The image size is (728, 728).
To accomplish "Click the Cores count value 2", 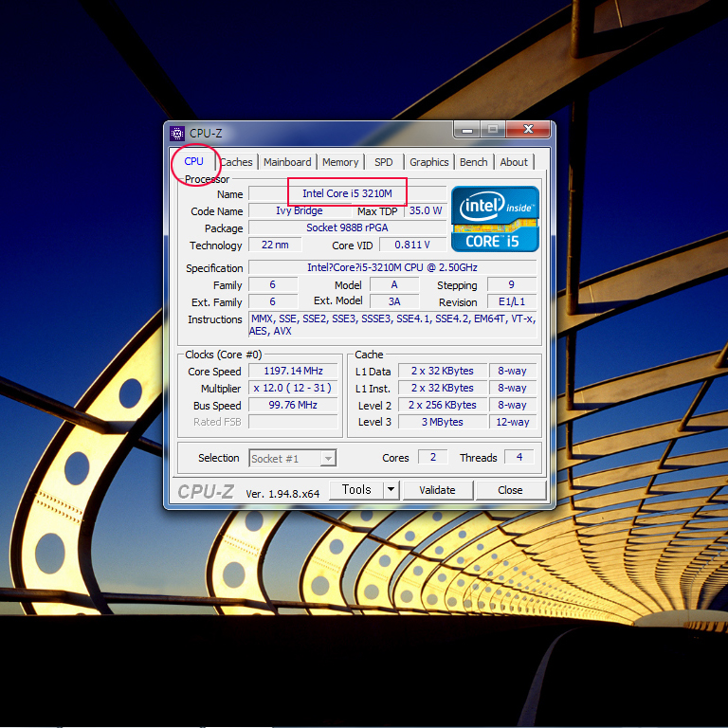I will pyautogui.click(x=432, y=457).
